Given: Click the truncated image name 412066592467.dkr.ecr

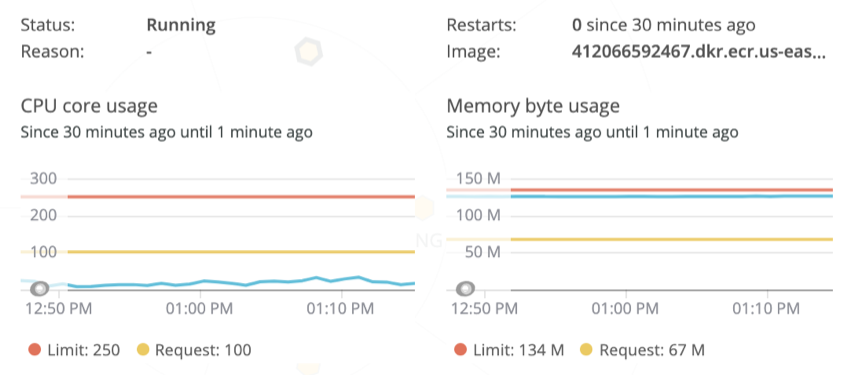Looking at the screenshot, I should point(699,52).
